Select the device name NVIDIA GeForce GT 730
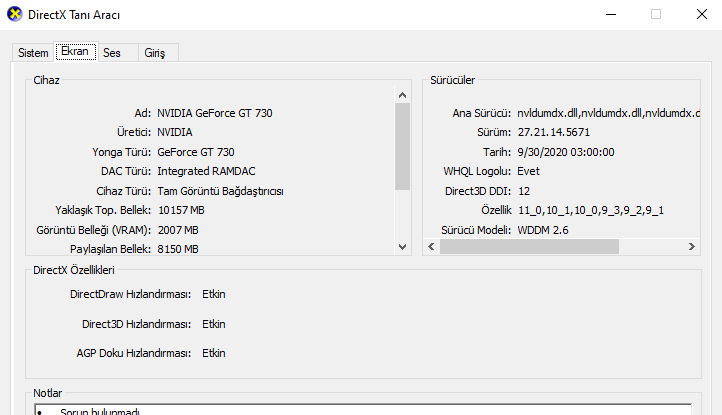The height and width of the screenshot is (415, 722). pos(215,113)
